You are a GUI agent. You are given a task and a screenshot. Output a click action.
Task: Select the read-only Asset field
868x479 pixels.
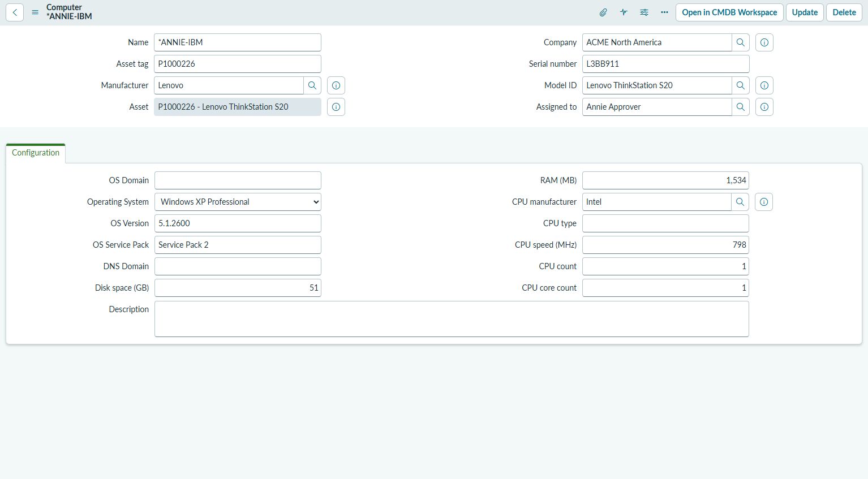coord(238,107)
